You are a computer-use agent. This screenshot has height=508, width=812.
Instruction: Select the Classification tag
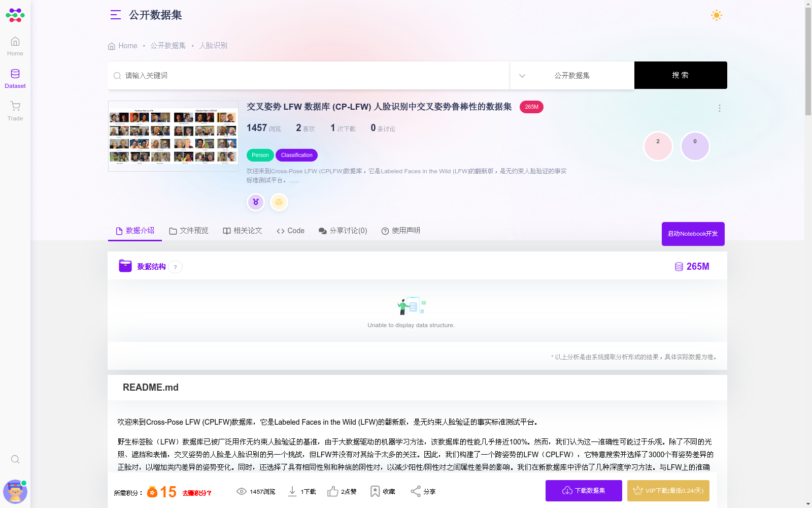point(296,155)
